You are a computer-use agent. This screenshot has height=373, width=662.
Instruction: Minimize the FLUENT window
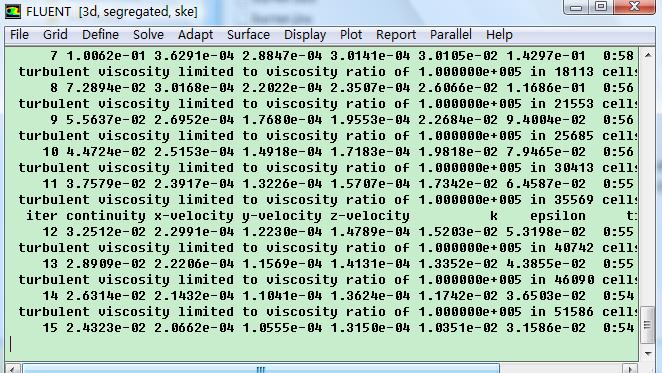pos(576,7)
